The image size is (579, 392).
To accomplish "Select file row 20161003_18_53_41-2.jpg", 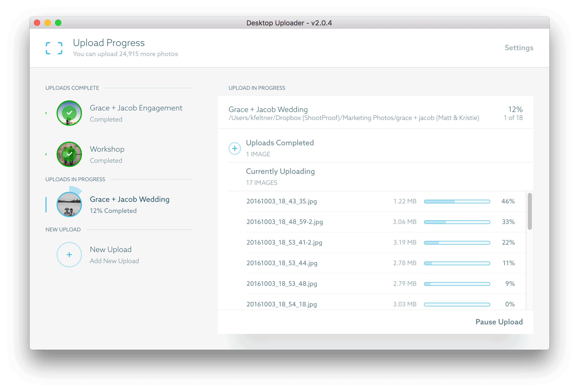I will point(284,242).
